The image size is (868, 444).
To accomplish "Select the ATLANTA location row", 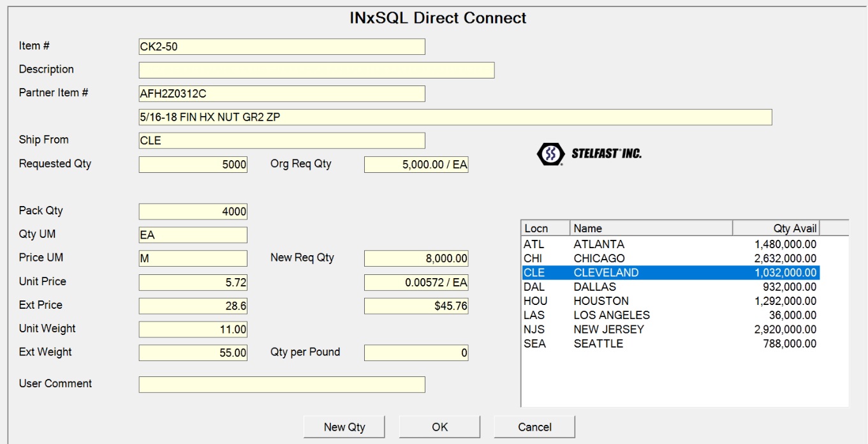I will (670, 244).
